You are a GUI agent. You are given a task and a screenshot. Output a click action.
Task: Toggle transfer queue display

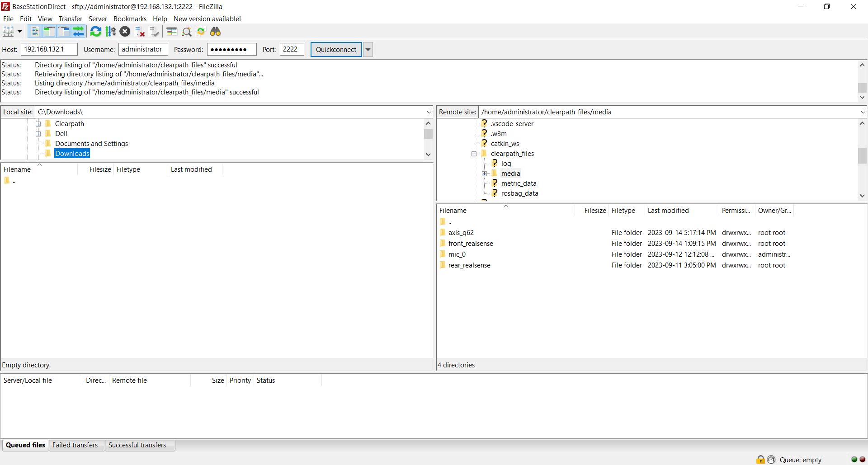pos(79,32)
